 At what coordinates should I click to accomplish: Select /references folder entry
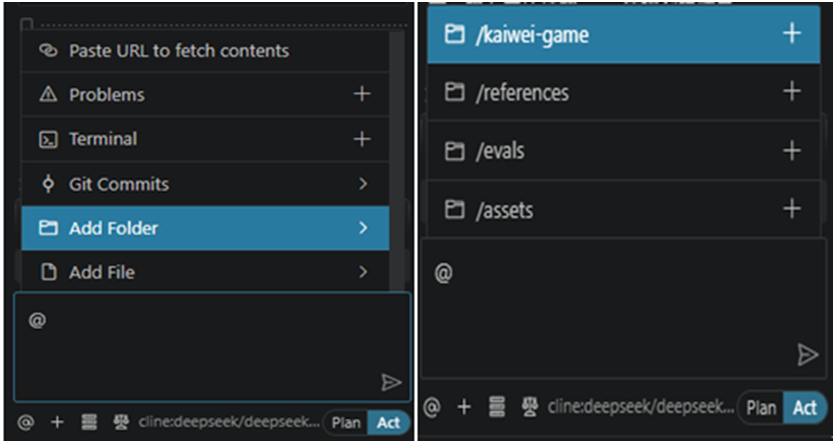pyautogui.click(x=623, y=93)
